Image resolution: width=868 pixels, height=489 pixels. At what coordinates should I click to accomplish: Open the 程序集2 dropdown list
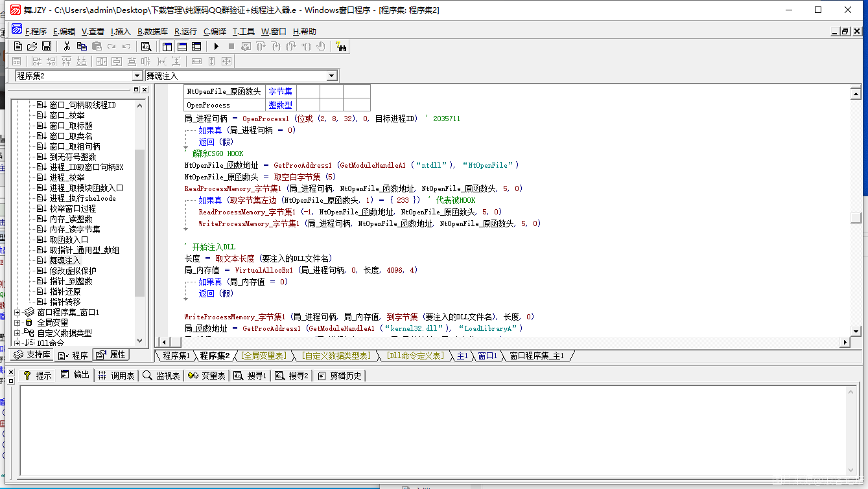tap(137, 76)
